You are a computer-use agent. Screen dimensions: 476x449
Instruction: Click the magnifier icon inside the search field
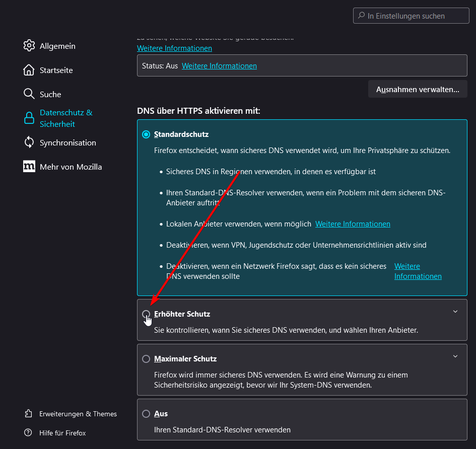click(x=361, y=16)
